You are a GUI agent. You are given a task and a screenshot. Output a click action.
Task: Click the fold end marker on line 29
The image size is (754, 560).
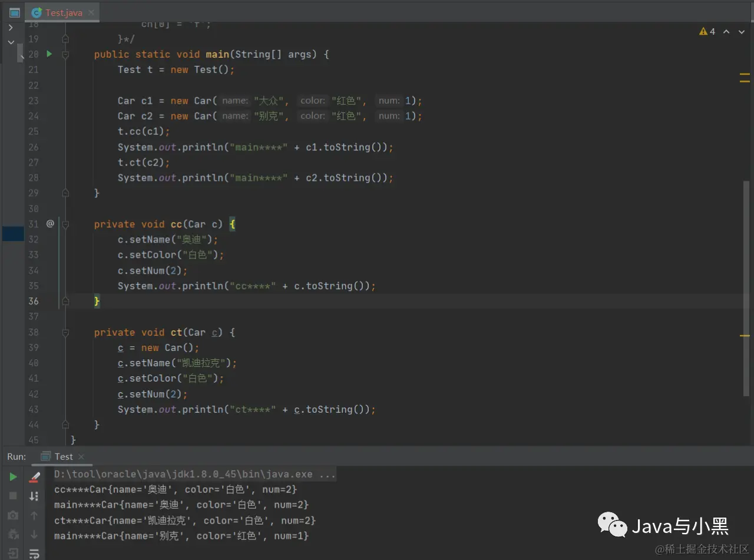65,193
